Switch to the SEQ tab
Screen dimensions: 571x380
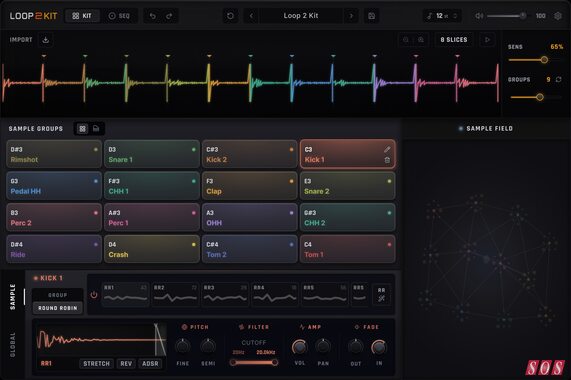(119, 16)
